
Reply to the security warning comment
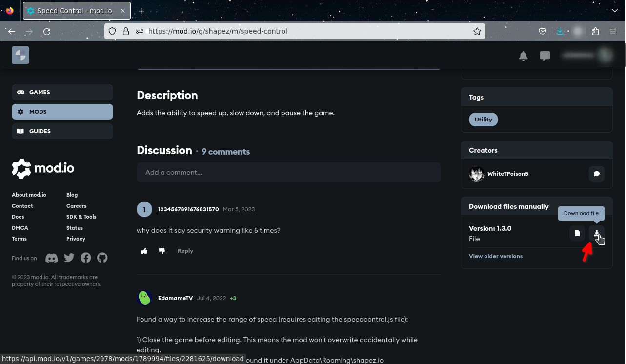(185, 251)
